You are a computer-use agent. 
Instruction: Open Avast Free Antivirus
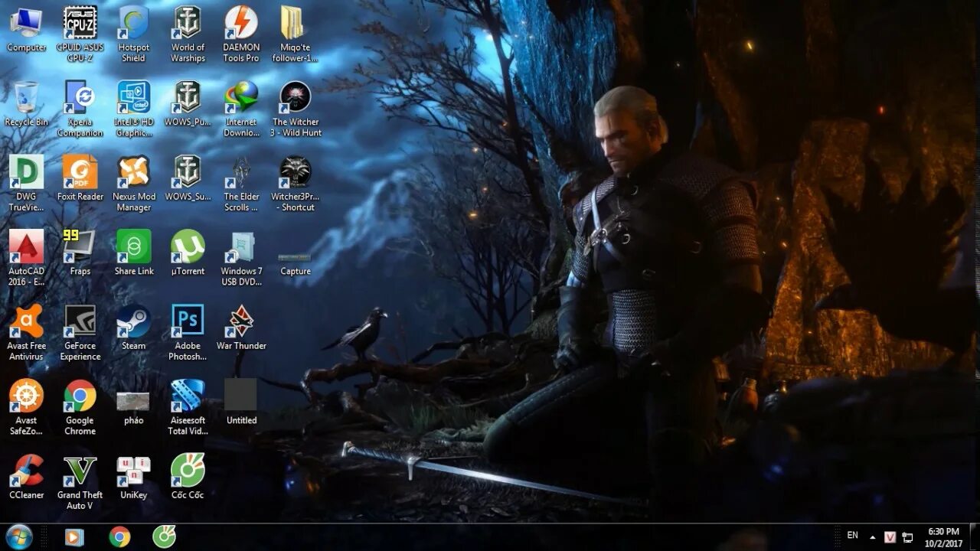26,332
